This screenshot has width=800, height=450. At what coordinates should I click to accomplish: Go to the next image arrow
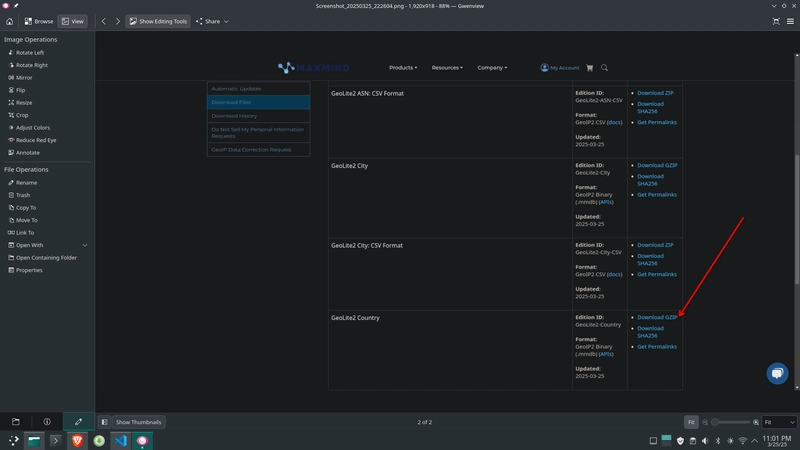pos(118,21)
